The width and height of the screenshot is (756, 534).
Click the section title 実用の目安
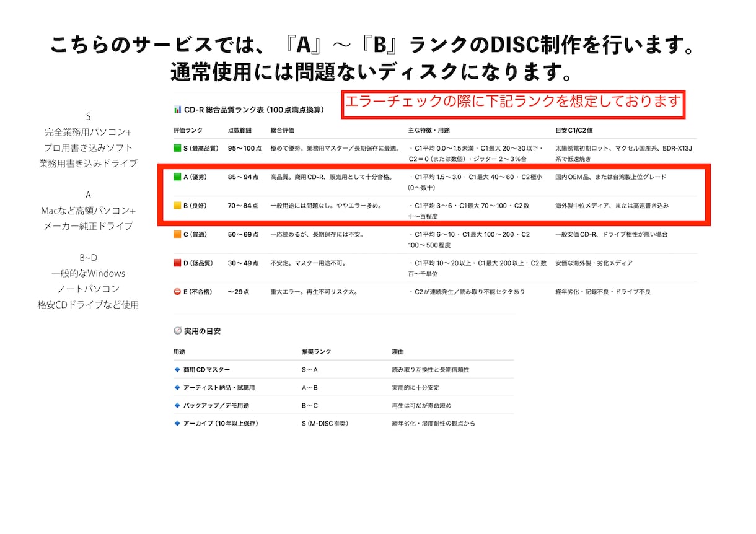[202, 331]
